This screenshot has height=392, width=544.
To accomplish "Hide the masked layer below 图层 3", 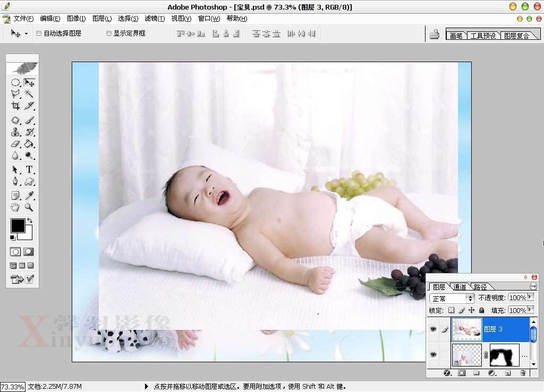I will point(433,354).
